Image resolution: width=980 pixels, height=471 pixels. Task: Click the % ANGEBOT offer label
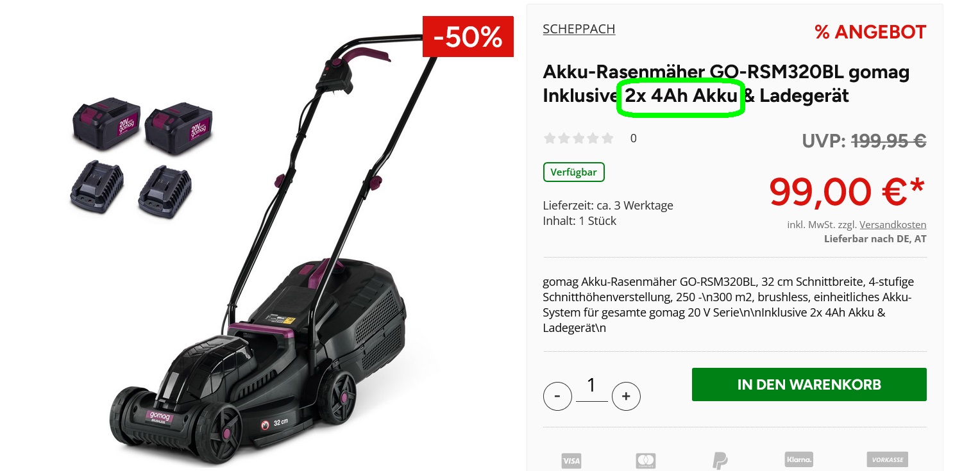pos(870,32)
